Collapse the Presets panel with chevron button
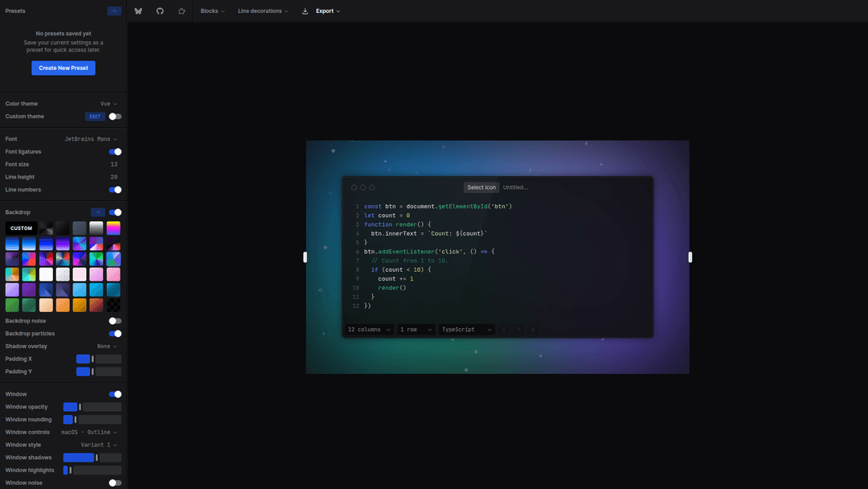 114,11
